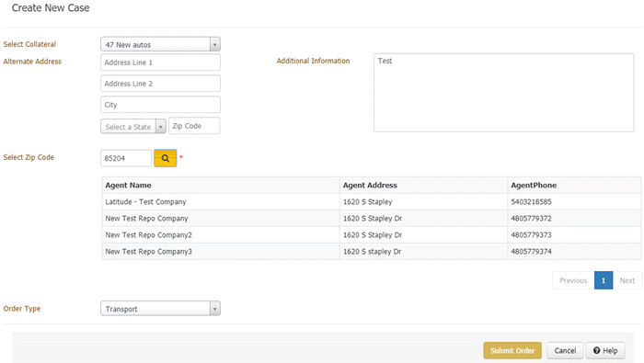Click the Select Collateral label
The width and height of the screenshot is (644, 363).
point(29,44)
